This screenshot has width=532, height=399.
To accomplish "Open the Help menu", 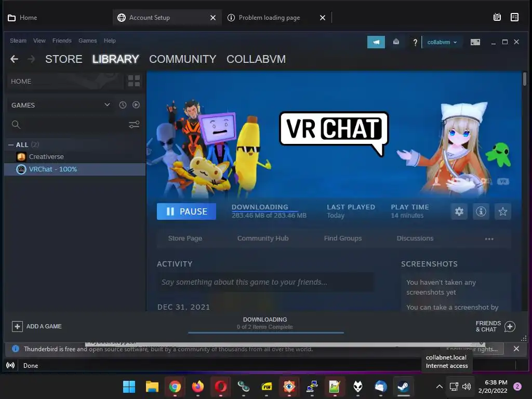I will click(x=110, y=41).
